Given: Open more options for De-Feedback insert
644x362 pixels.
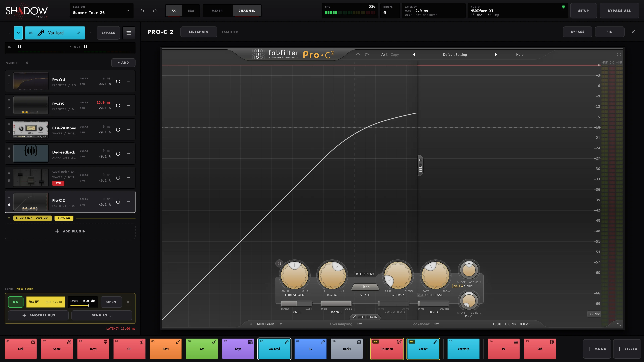Looking at the screenshot, I should pyautogui.click(x=128, y=154).
